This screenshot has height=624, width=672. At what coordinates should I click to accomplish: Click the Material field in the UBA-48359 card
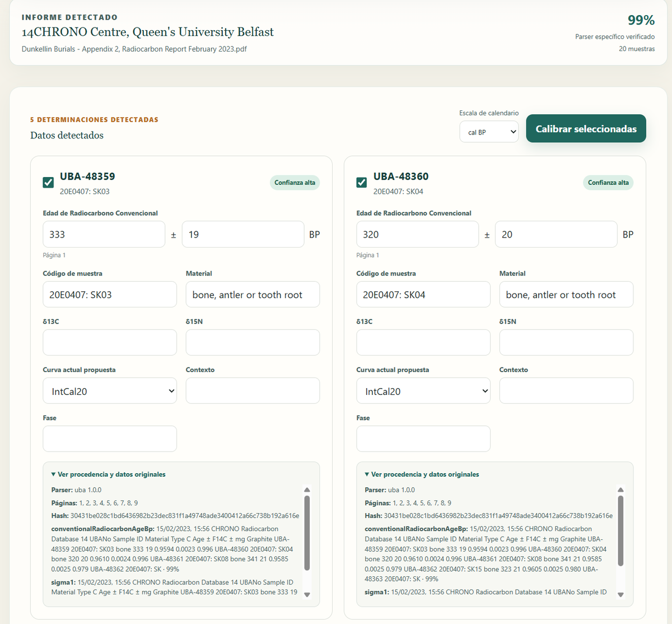pos(253,295)
